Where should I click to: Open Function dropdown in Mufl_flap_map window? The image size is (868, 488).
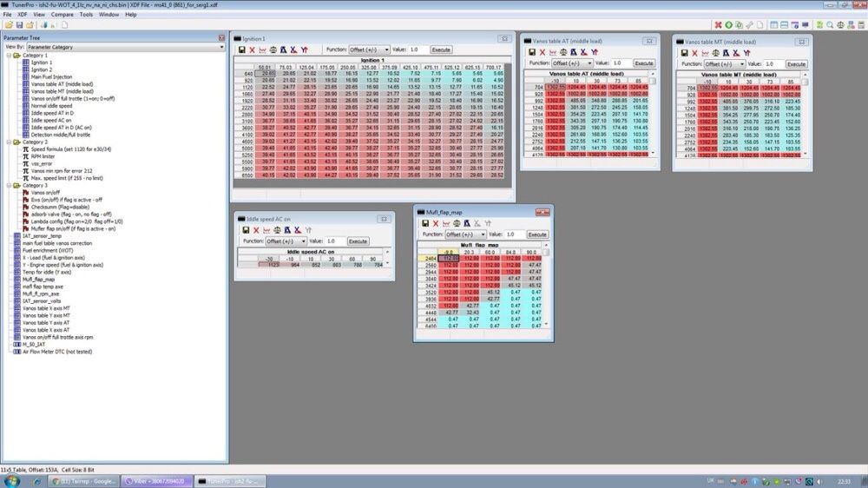(465, 234)
